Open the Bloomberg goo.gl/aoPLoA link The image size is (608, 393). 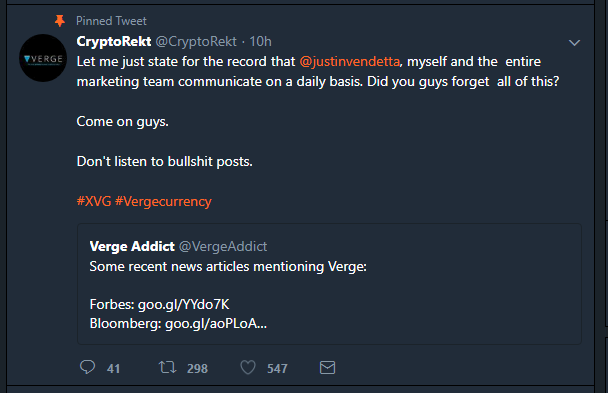click(x=216, y=323)
